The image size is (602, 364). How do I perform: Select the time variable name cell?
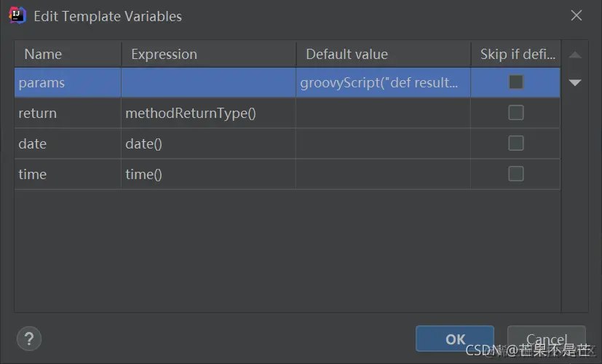[68, 174]
